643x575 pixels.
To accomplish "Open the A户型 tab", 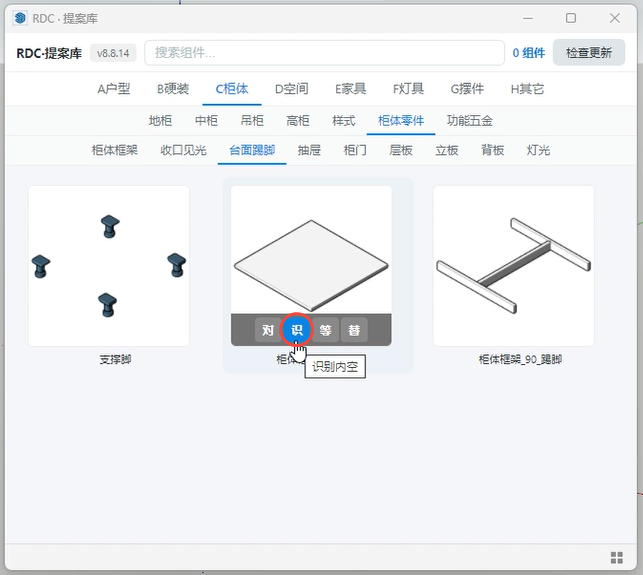I will tap(114, 89).
